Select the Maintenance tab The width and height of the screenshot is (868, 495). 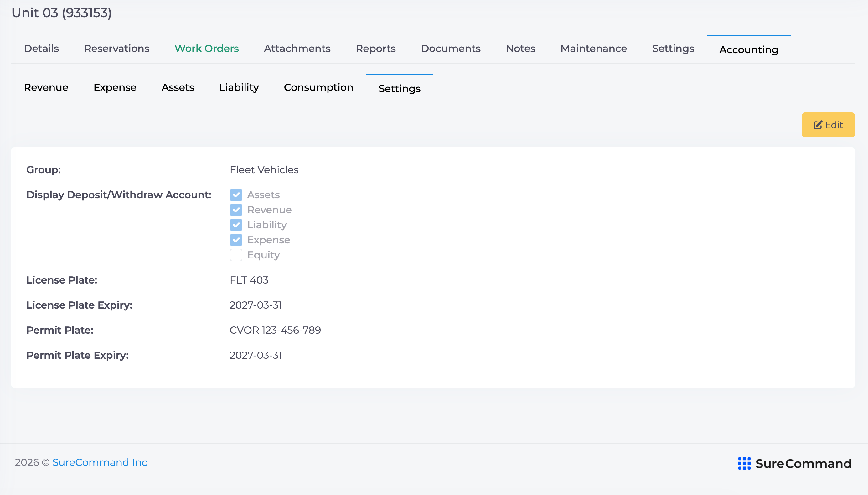pos(593,49)
